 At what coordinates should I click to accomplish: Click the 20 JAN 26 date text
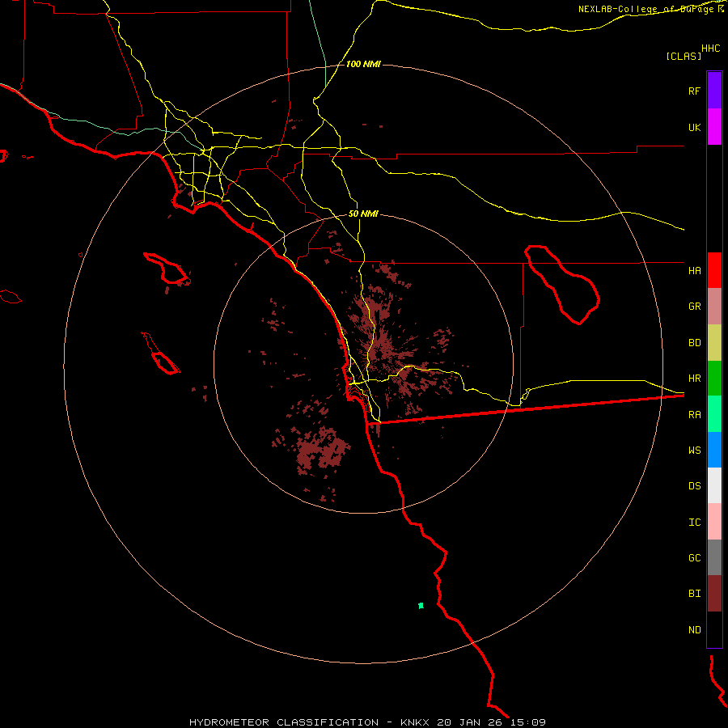pyautogui.click(x=470, y=722)
